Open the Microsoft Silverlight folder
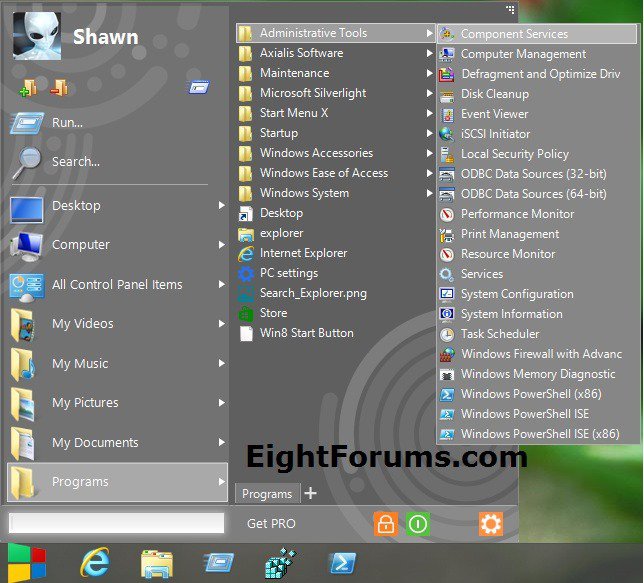Image resolution: width=644 pixels, height=583 pixels. [336, 93]
